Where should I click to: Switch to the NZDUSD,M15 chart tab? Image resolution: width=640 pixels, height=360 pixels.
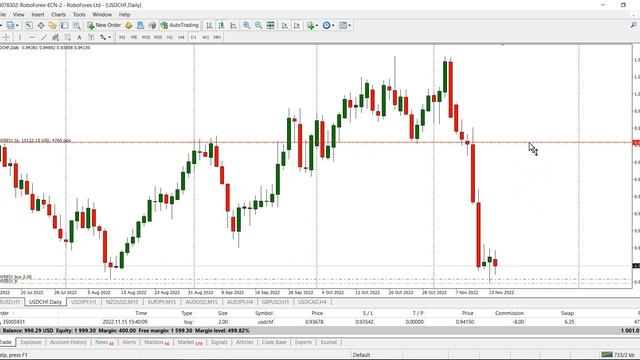[122, 302]
